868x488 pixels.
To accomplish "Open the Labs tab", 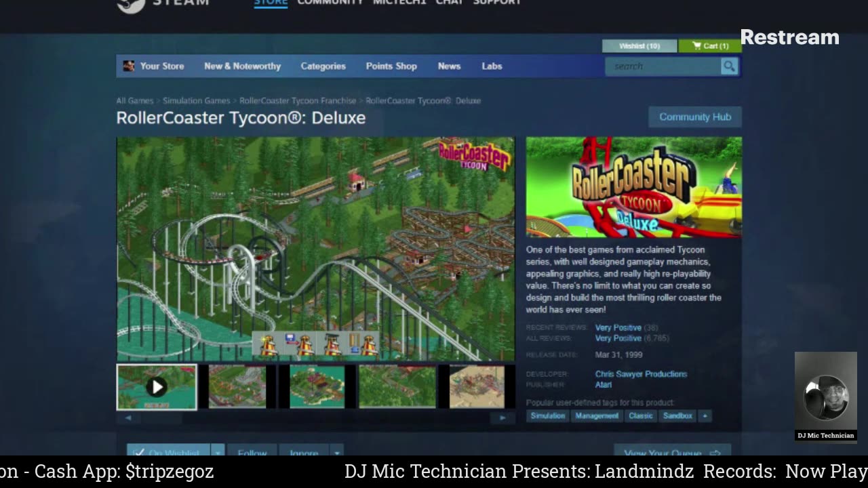I will pyautogui.click(x=492, y=66).
